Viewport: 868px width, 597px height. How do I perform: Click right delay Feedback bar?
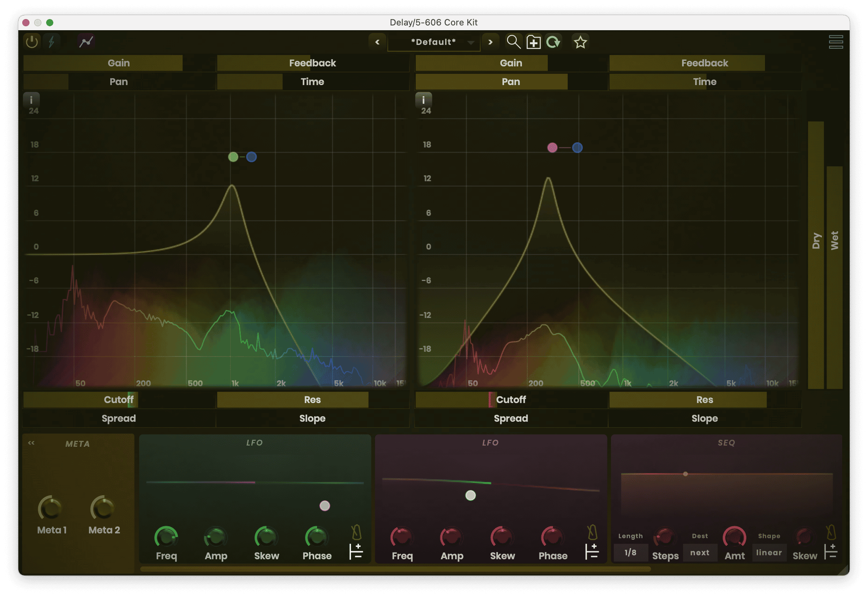(705, 63)
